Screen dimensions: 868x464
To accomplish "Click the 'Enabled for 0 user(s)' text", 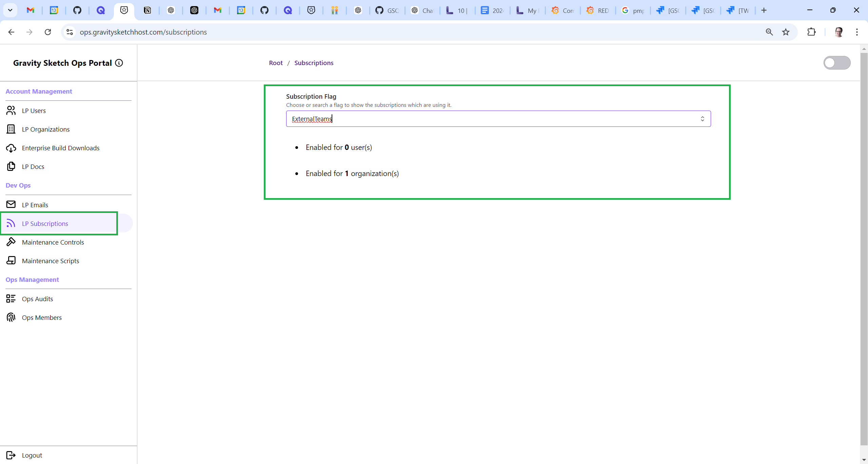I will tap(339, 148).
